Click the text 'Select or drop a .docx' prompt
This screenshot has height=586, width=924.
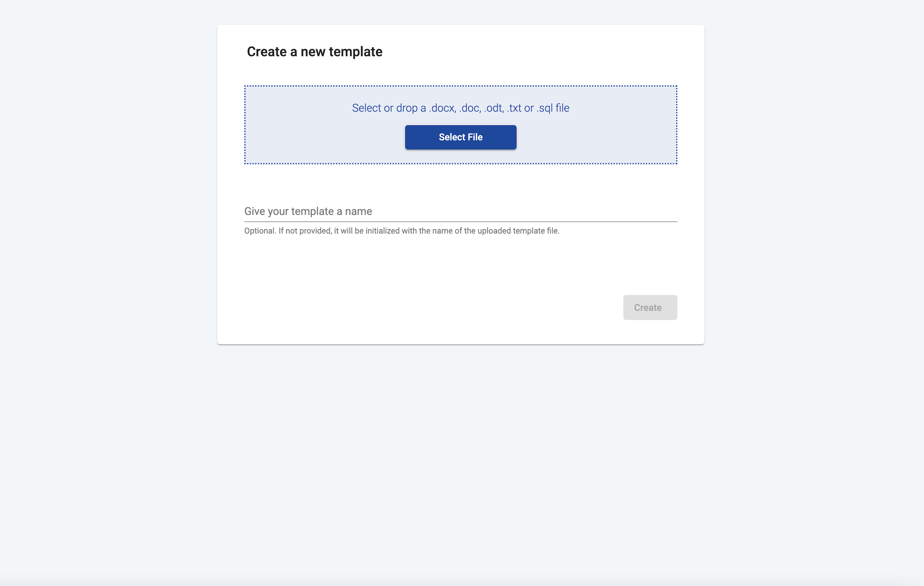tap(461, 108)
